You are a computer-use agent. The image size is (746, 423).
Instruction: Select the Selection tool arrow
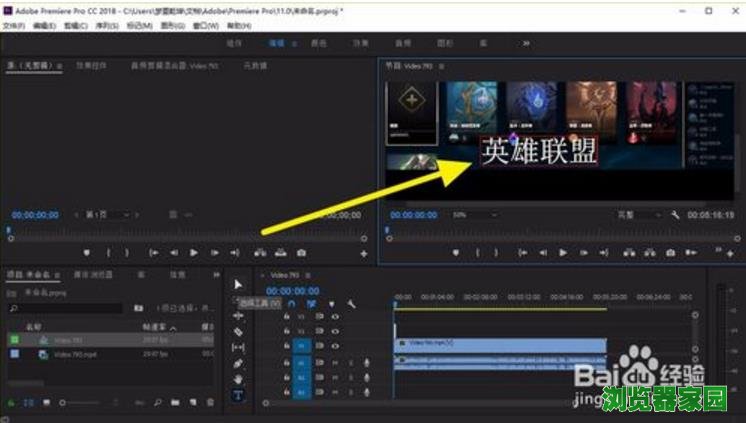point(238,285)
